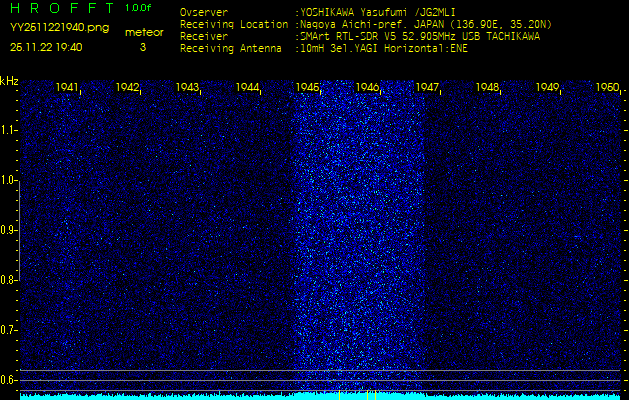Click the gray range bar between 1.0 and 0.8
Viewport: 629px width, 400px height.
tap(20, 230)
